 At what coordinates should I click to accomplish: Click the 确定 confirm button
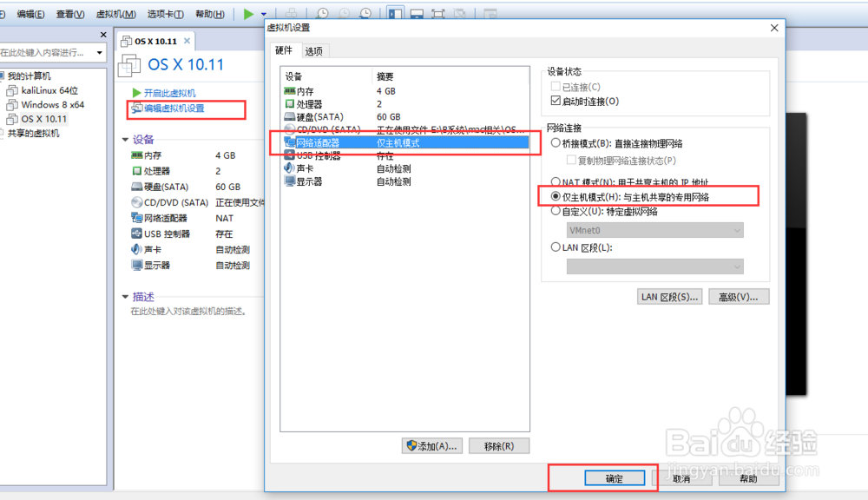coord(615,477)
